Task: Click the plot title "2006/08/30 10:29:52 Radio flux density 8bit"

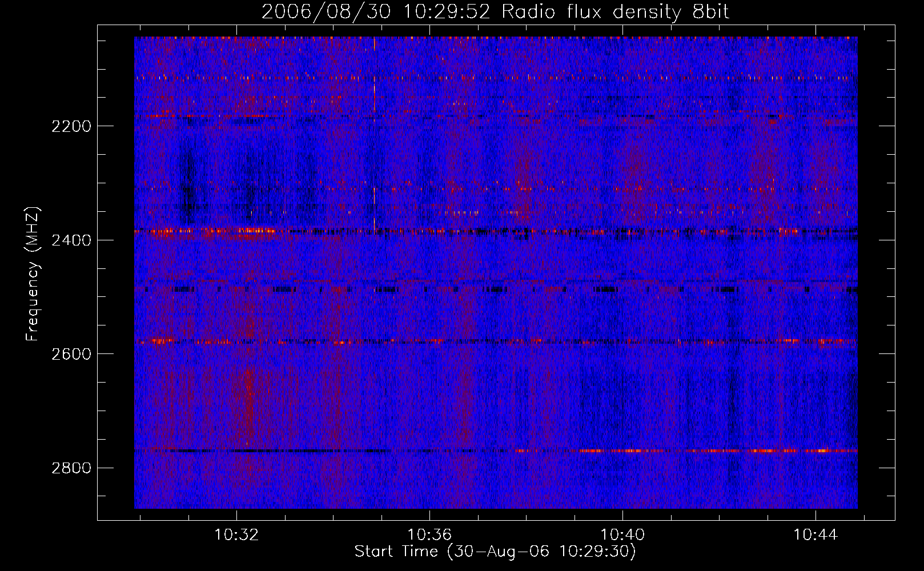Action: (x=495, y=11)
